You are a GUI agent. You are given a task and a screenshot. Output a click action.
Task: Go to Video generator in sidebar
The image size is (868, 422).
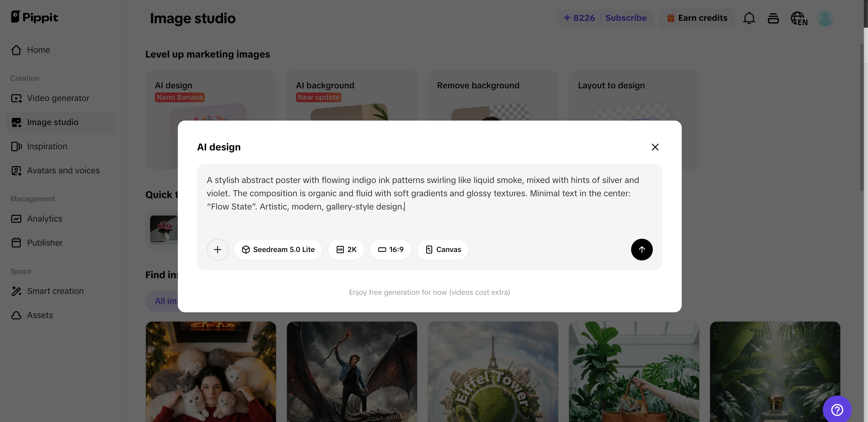pyautogui.click(x=58, y=98)
